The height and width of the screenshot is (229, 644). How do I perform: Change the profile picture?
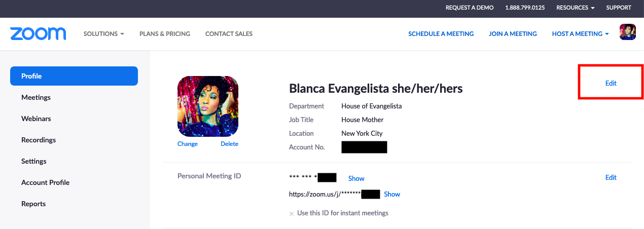(188, 144)
